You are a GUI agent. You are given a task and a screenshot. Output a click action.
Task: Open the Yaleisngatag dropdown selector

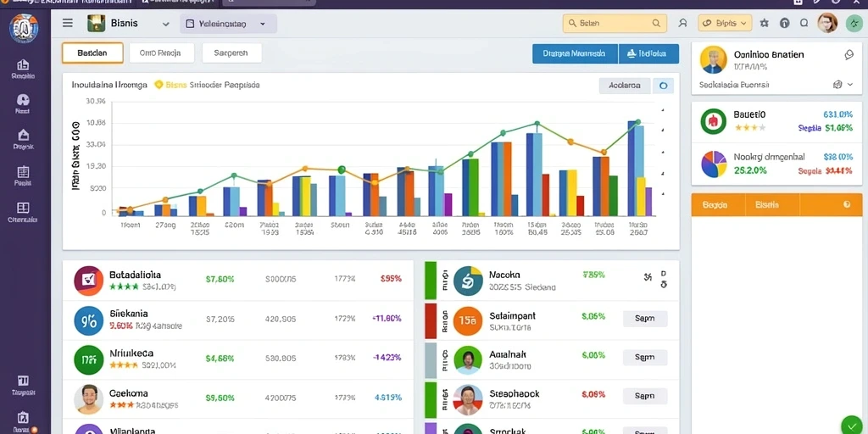[228, 24]
